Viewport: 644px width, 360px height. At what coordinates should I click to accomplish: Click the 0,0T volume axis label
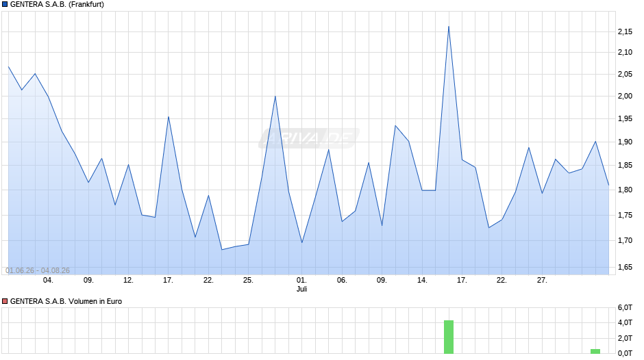click(x=625, y=353)
